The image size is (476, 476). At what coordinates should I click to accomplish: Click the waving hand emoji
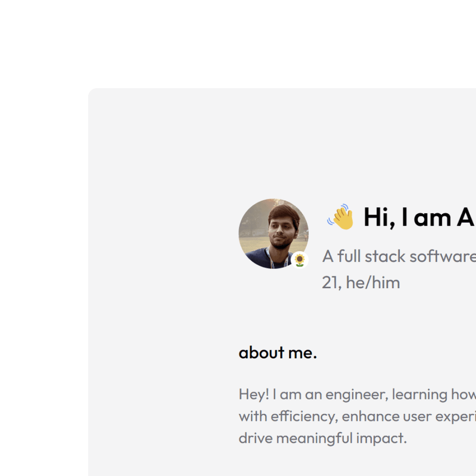pyautogui.click(x=341, y=217)
